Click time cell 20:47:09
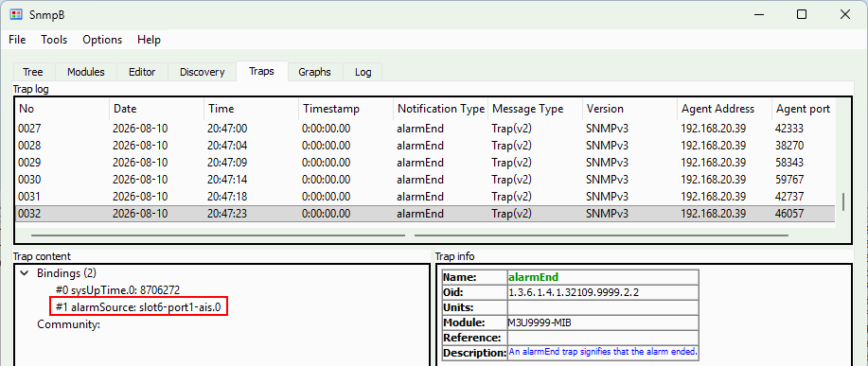Screen dimensions: 868x366 click(x=227, y=163)
